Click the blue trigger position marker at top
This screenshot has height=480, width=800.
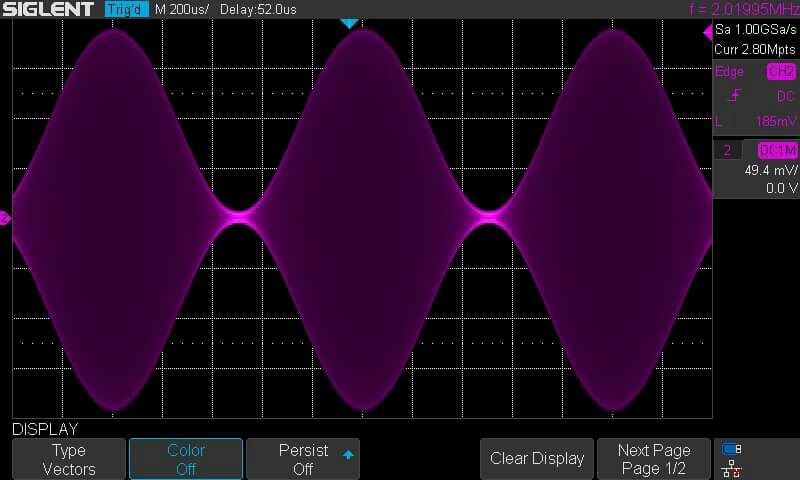[348, 23]
